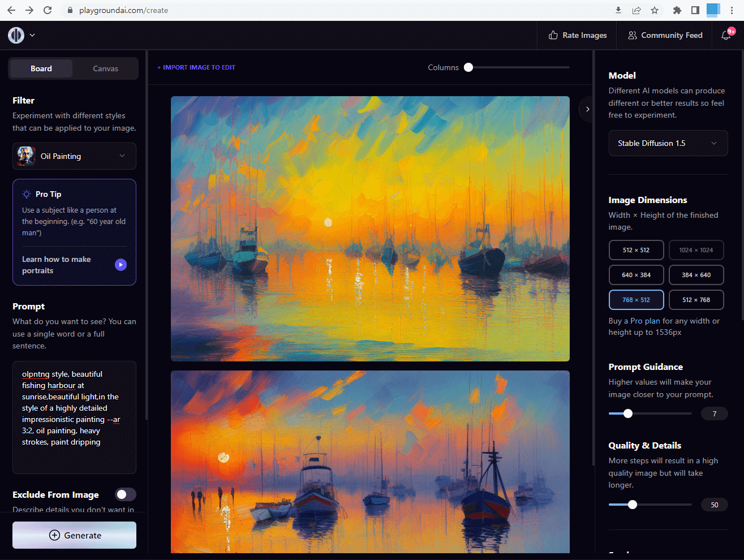The width and height of the screenshot is (744, 560).
Task: Open the second harbour boats image
Action: [370, 462]
